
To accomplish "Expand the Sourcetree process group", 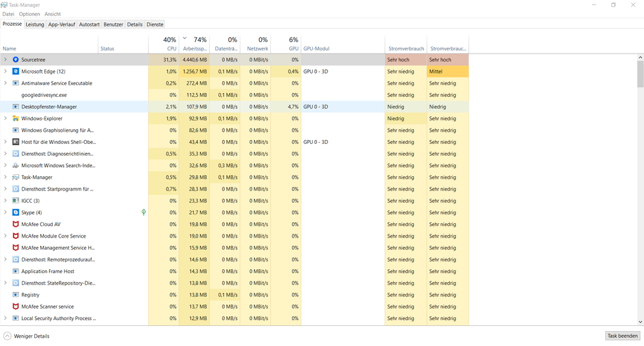I will 5,59.
